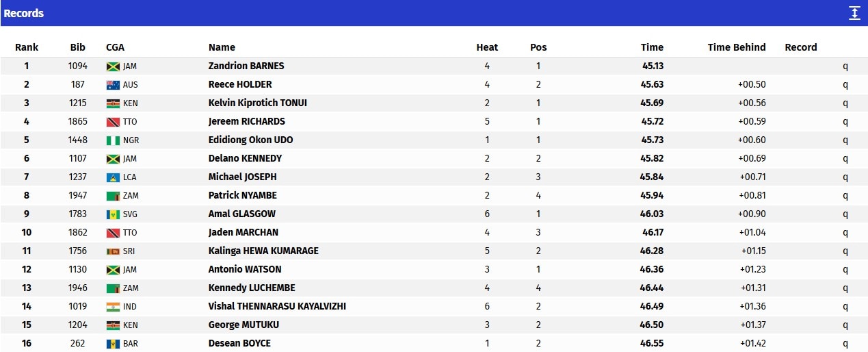Click the India flag in Vishal's row
The image size is (868, 352).
pyautogui.click(x=113, y=307)
